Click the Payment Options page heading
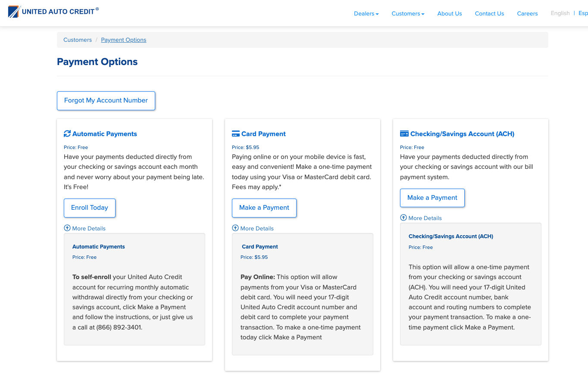This screenshot has height=376, width=588. [97, 62]
